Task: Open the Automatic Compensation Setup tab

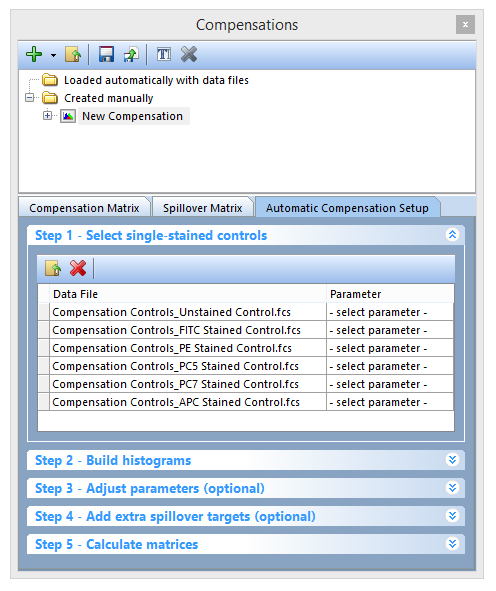Action: [x=347, y=208]
